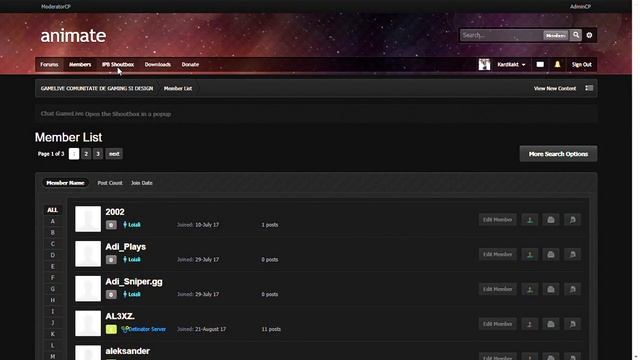Open the sidebar toggle icon beside View New Content
This screenshot has width=640, height=360.
(589, 88)
